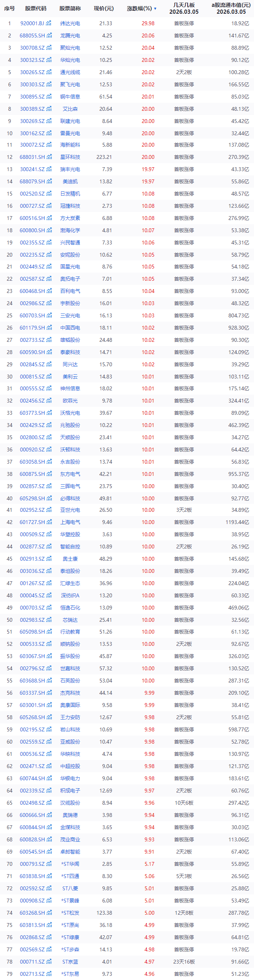Open the chart icon next to 000711.SZ
Image resolution: width=254 pixels, height=980 pixels.
pyautogui.click(x=49, y=962)
